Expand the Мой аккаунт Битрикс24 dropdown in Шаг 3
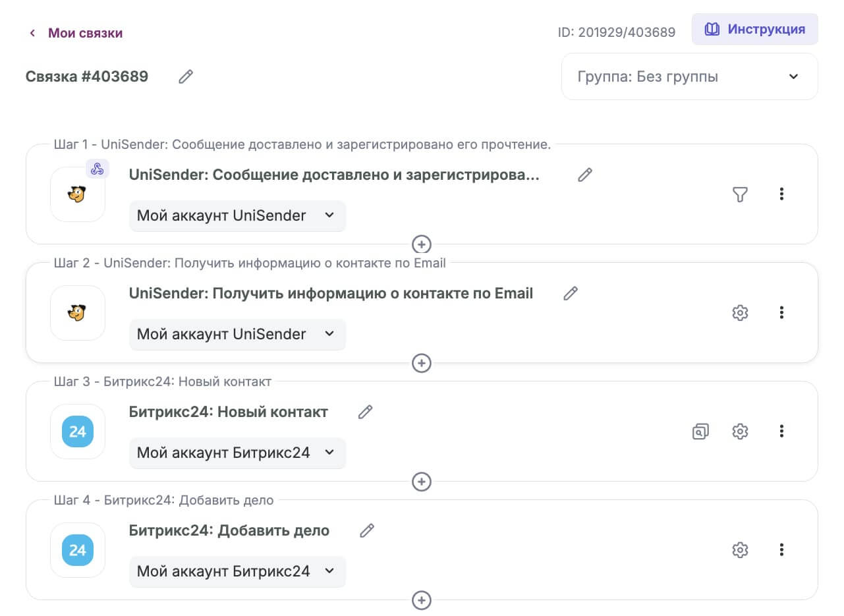The width and height of the screenshot is (844, 616). tap(237, 453)
